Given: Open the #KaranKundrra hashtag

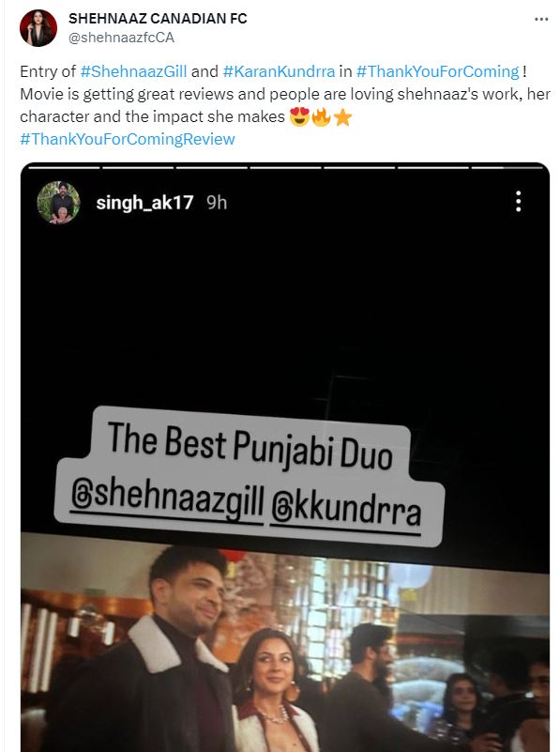Looking at the screenshot, I should pyautogui.click(x=279, y=71).
